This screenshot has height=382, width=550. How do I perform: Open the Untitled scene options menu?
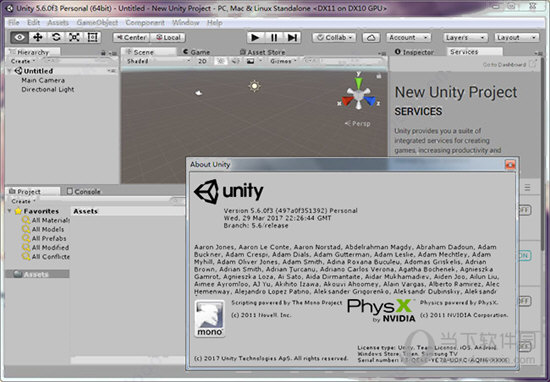pos(111,71)
